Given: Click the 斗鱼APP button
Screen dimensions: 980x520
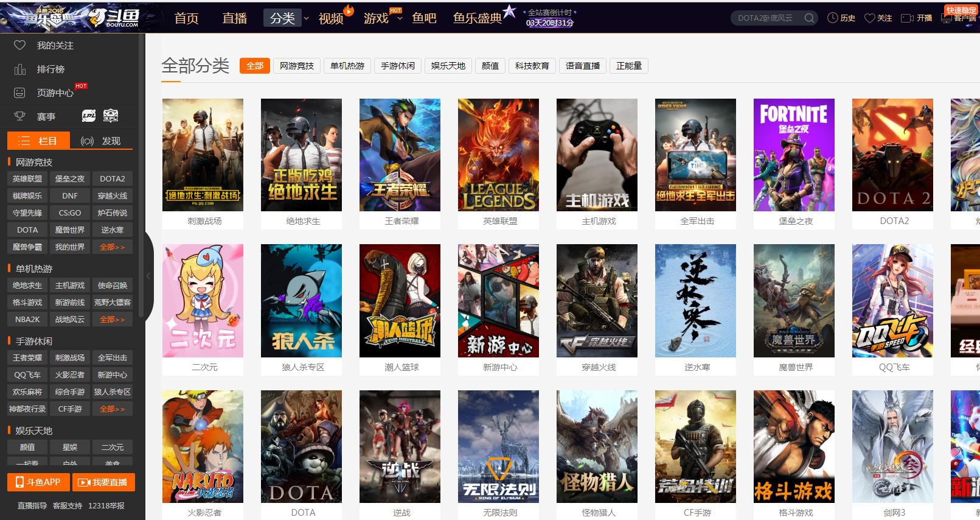Looking at the screenshot, I should [38, 482].
